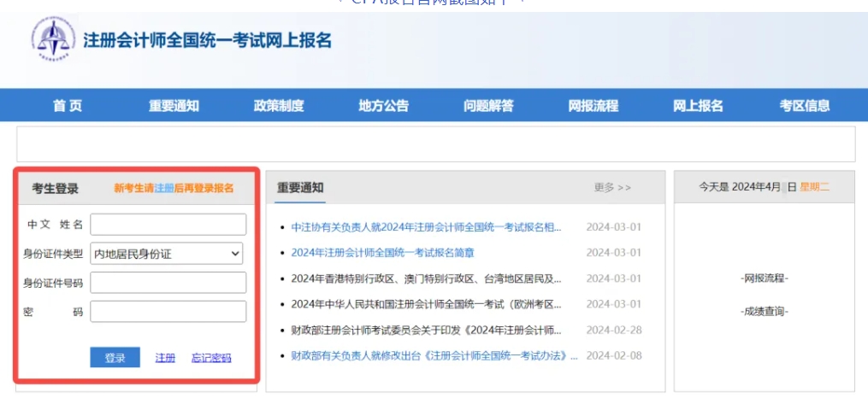Screen dimensions: 868x410
Task: Click the 密码 input field
Action: click(168, 312)
